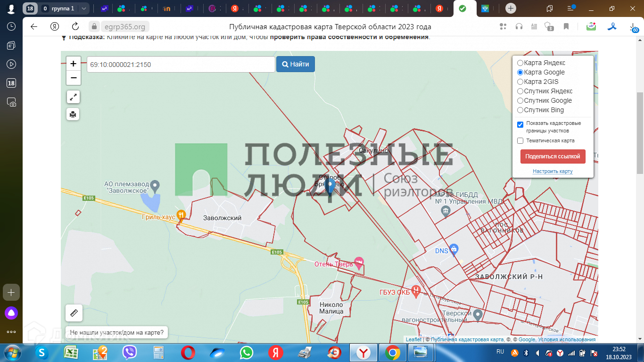Switch to Спутник Яндекс imagery
644x362 pixels.
pos(520,91)
